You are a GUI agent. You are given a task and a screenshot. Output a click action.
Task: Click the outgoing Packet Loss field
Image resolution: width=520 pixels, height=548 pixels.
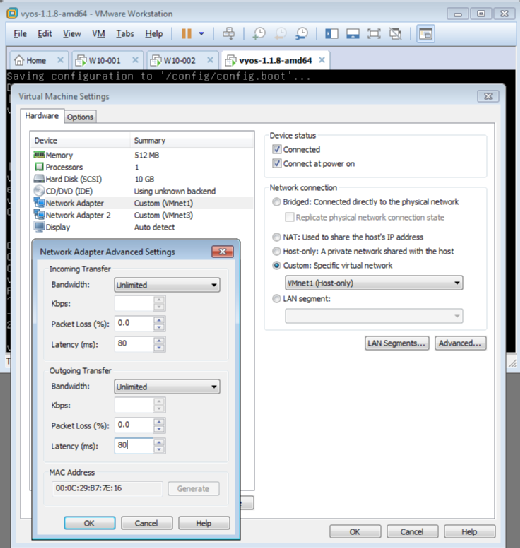(x=134, y=425)
